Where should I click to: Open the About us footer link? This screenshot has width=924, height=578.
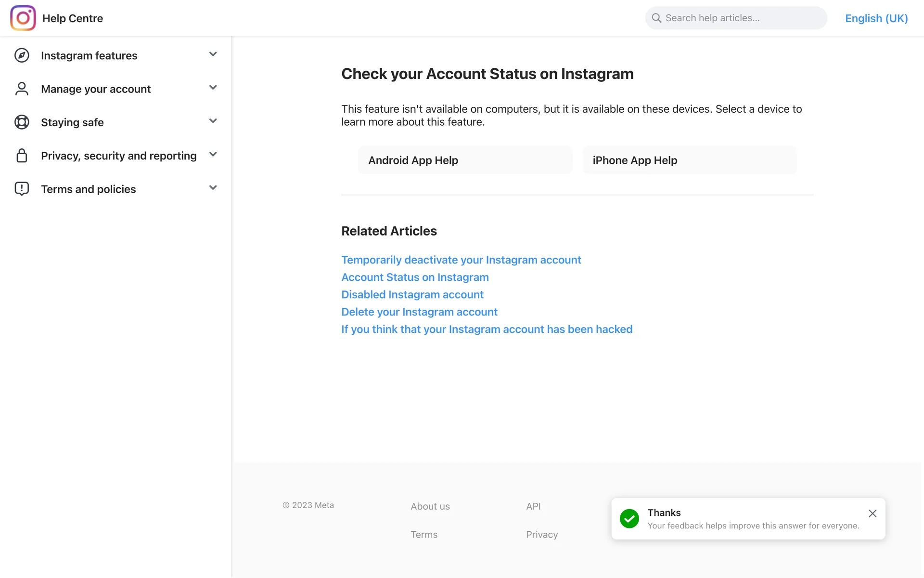tap(430, 506)
